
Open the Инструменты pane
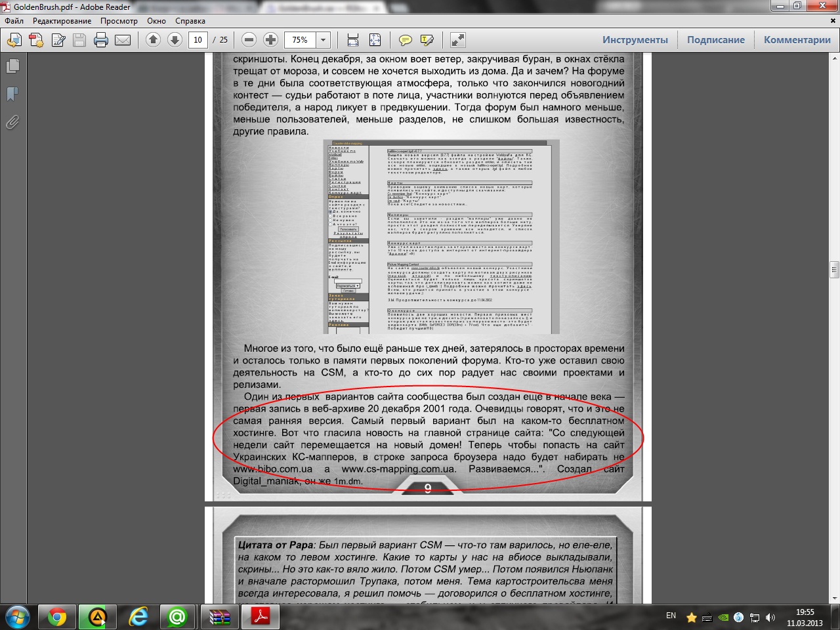pos(635,40)
